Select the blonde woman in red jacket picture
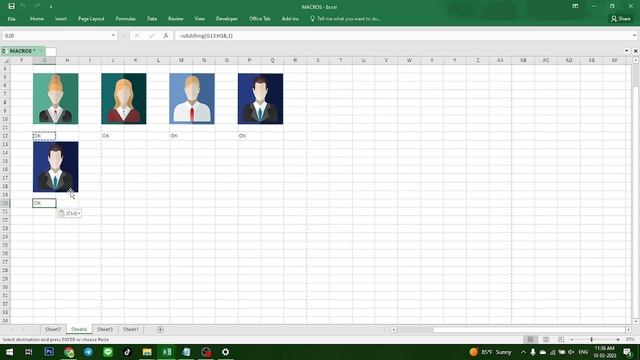The image size is (640, 360). [124, 99]
